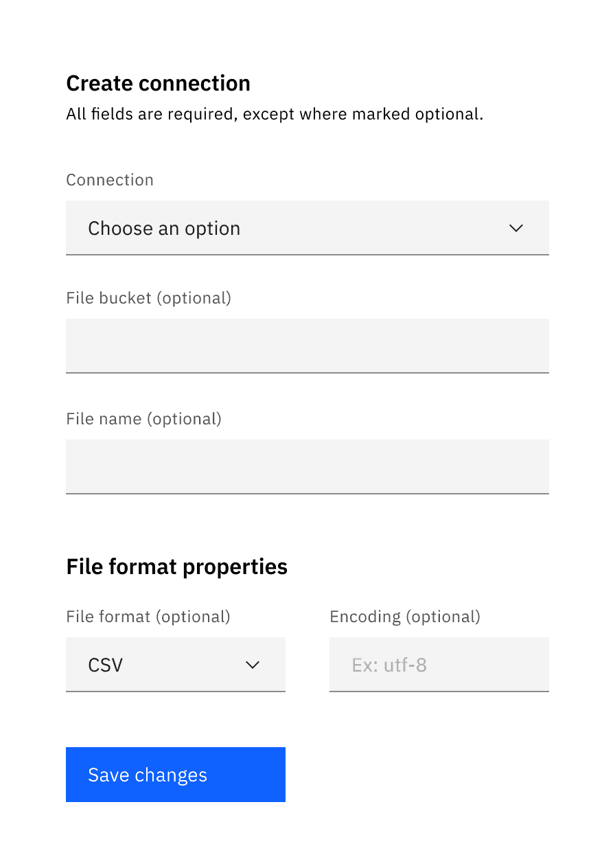The width and height of the screenshot is (615, 868).
Task: Click the File format dropdown chevron icon
Action: (x=253, y=665)
